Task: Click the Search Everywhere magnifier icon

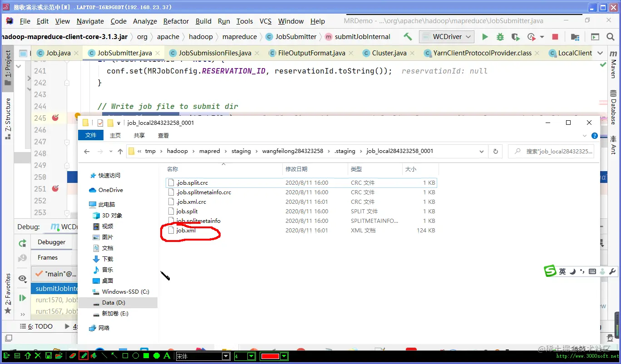Action: (x=610, y=37)
